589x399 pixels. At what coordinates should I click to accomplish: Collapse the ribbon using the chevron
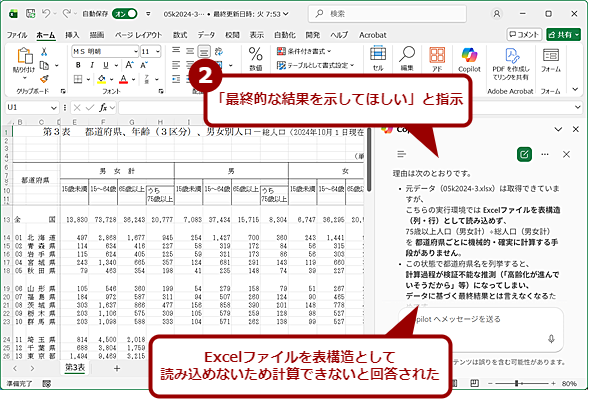click(x=575, y=89)
